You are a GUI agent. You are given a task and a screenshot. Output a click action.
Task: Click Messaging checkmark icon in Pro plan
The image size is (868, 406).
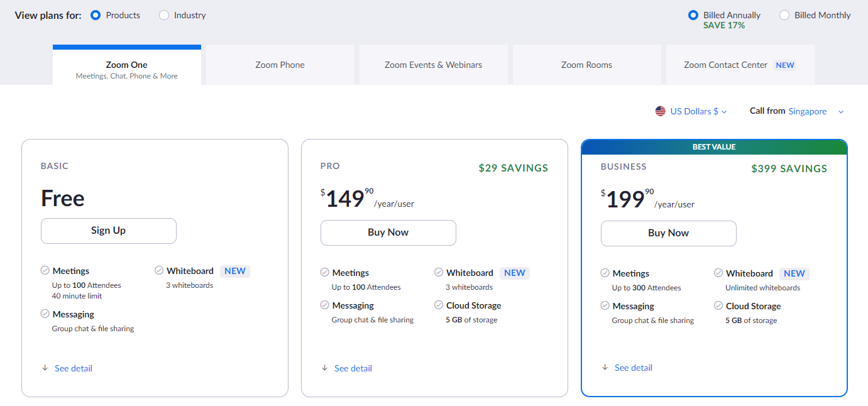coord(325,305)
